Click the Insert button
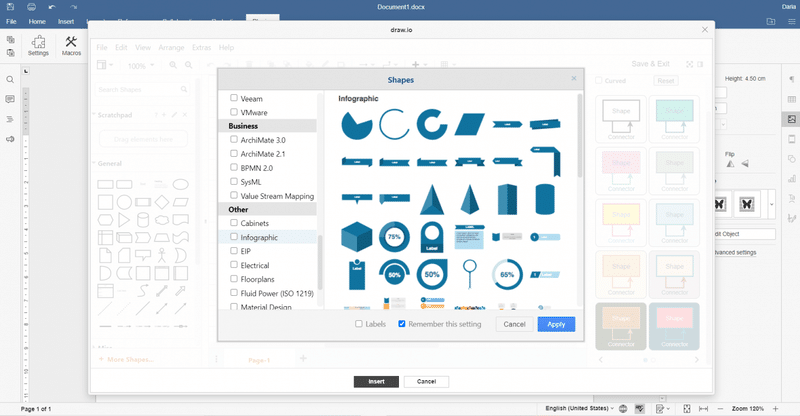Image resolution: width=800 pixels, height=416 pixels. [376, 381]
